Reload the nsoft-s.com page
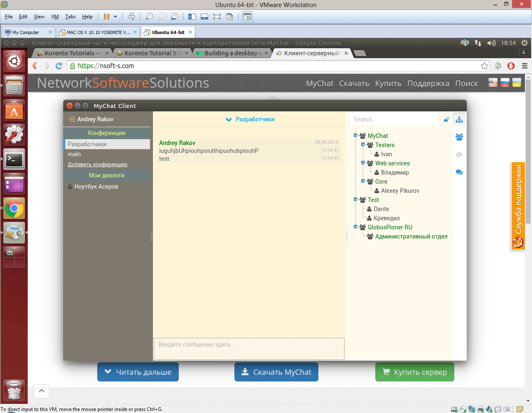The width and height of the screenshot is (532, 413). coord(59,66)
